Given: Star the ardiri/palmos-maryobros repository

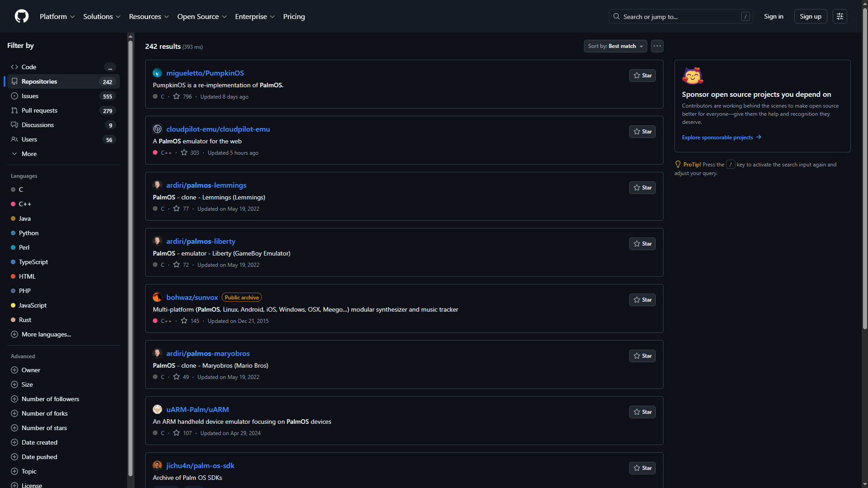Looking at the screenshot, I should (x=642, y=356).
